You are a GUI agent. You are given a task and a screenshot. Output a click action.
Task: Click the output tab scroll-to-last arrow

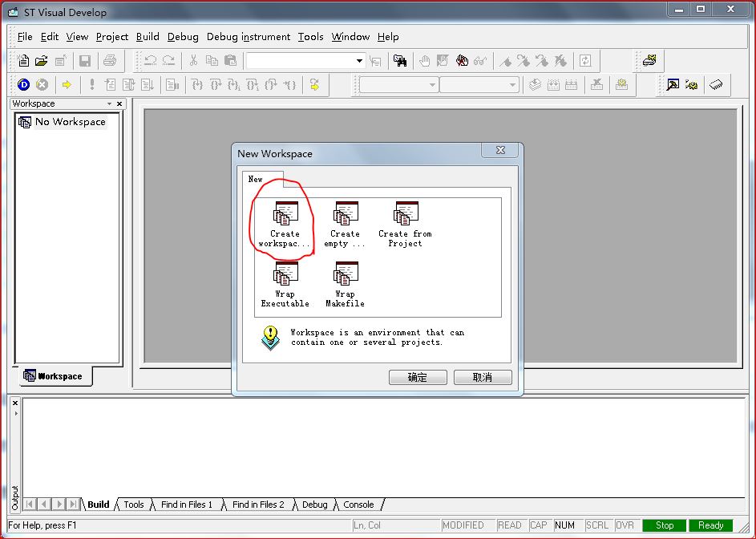tap(73, 505)
